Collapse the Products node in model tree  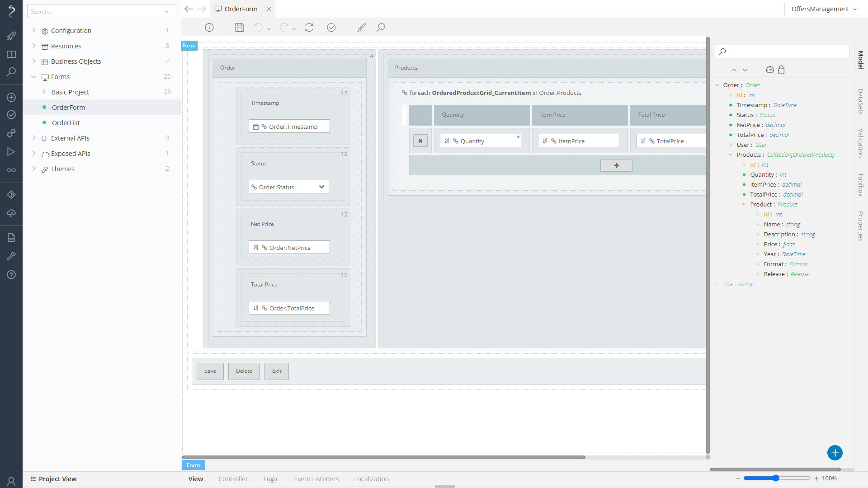click(731, 155)
